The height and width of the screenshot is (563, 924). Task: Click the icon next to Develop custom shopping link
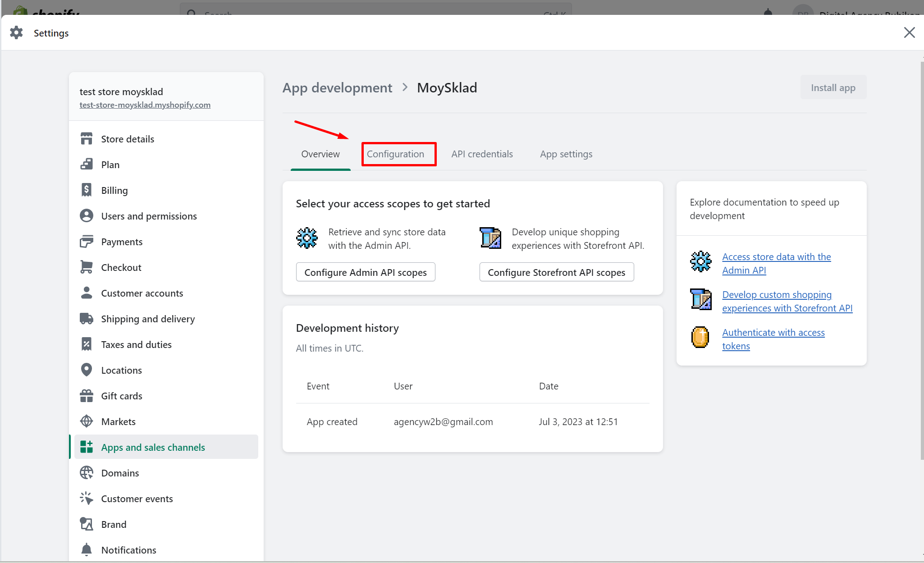tap(700, 300)
